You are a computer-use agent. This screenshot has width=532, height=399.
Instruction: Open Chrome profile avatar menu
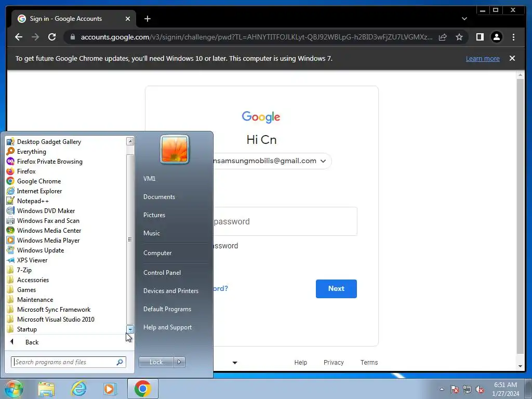click(497, 37)
